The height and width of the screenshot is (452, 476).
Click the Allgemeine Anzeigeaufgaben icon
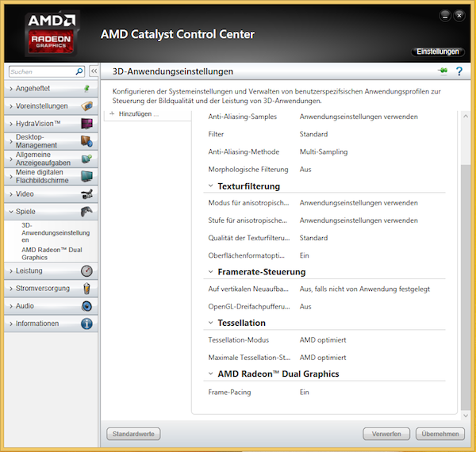86,159
